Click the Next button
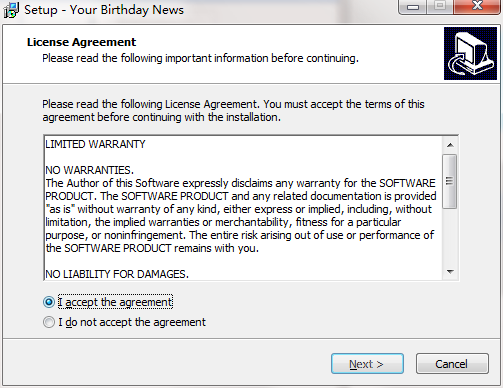The width and height of the screenshot is (503, 388). point(367,364)
